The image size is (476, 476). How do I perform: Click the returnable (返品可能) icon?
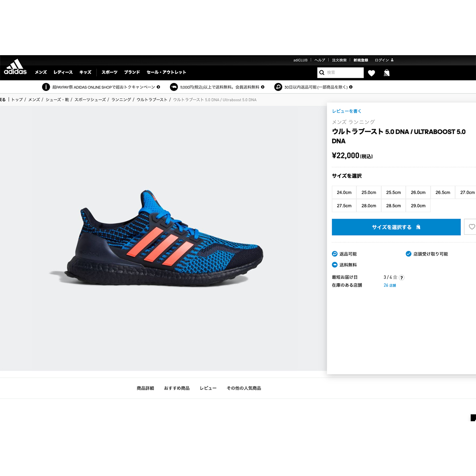tap(335, 254)
